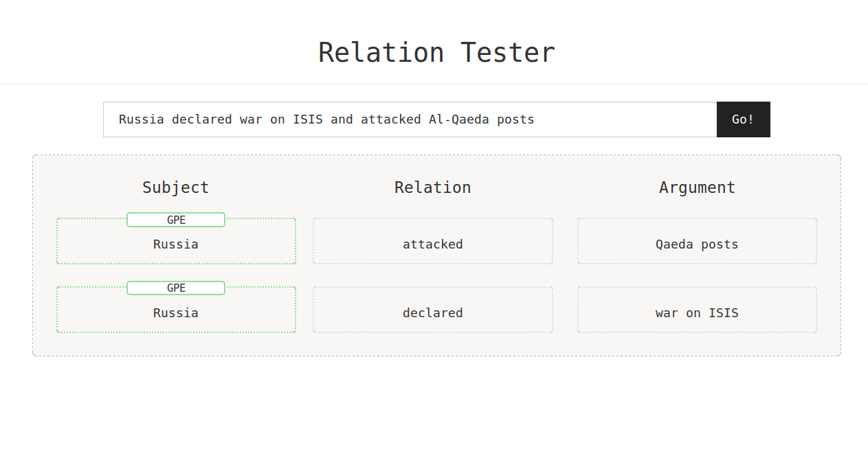
Task: Select the GPE tag above the declared row's Russia
Action: [x=176, y=288]
